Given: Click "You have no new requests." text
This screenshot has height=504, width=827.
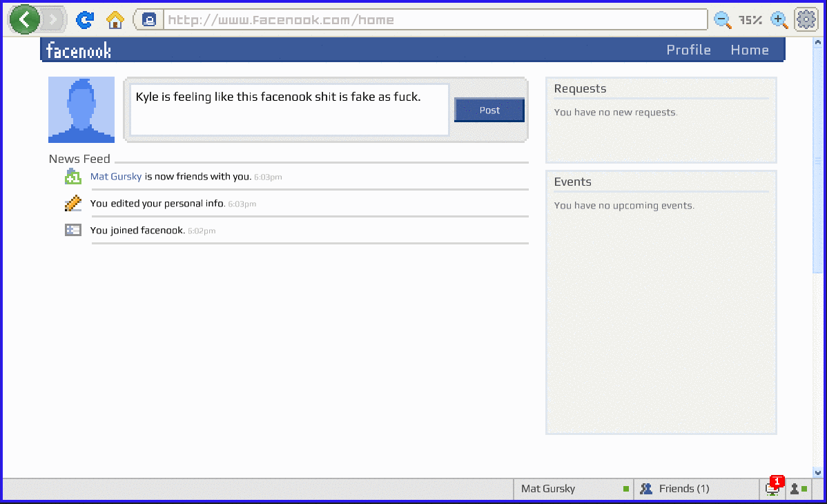Looking at the screenshot, I should [616, 113].
